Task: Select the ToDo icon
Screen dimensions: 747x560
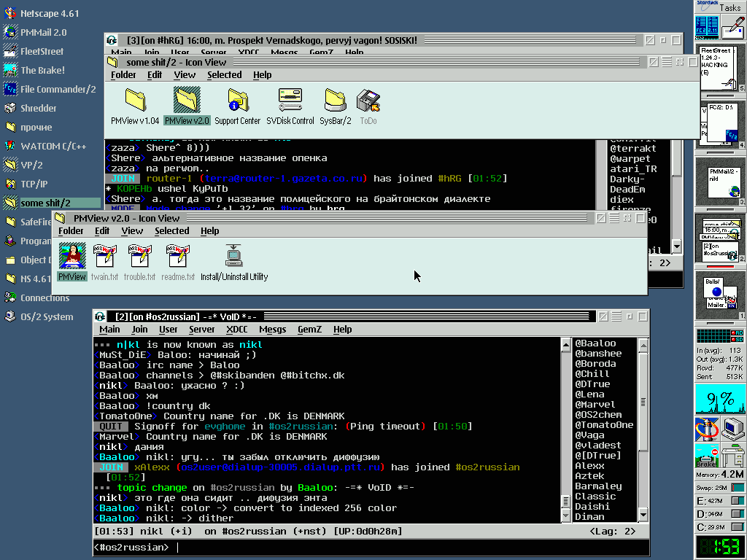Action: [368, 106]
